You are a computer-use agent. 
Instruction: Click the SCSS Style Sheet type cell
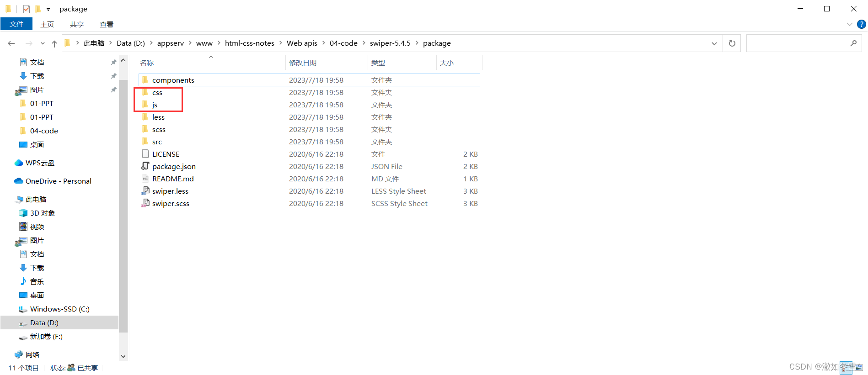[399, 203]
